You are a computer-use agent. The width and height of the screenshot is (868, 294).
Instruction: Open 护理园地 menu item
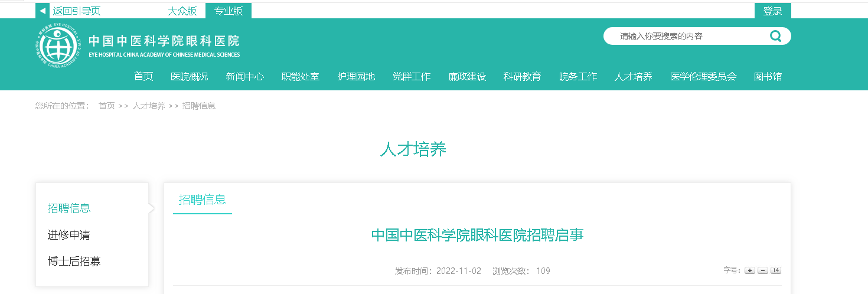(x=356, y=77)
